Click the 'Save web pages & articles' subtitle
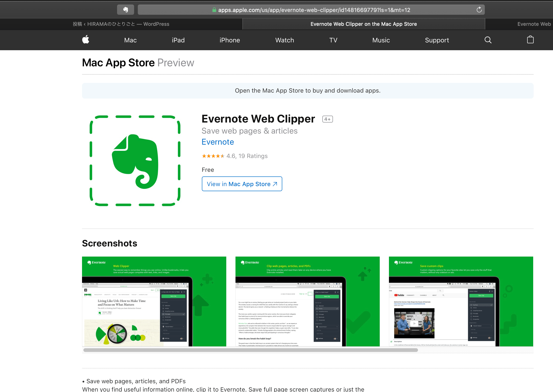Viewport: 553px width, 392px height. pyautogui.click(x=250, y=131)
